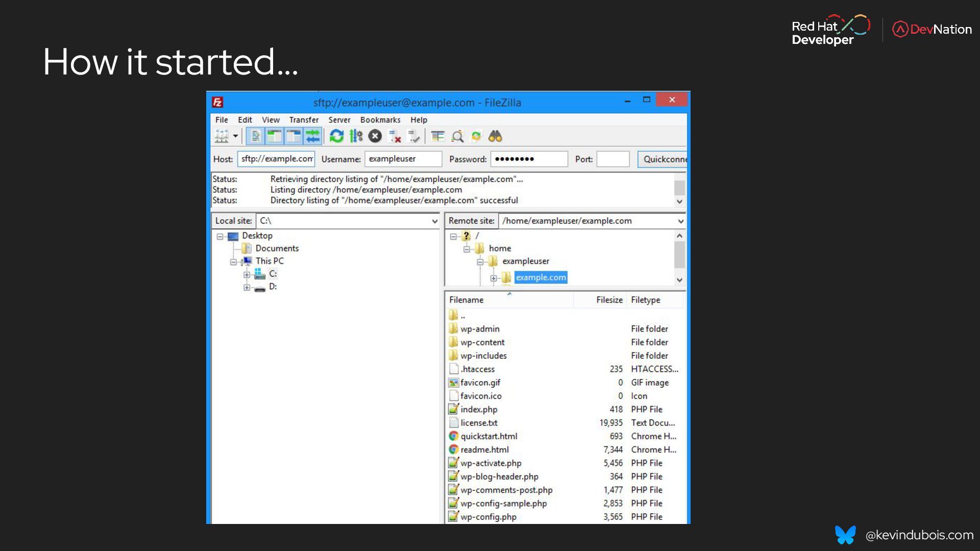This screenshot has width=980, height=551.
Task: Select favicon.gif image file
Action: pyautogui.click(x=565, y=383)
